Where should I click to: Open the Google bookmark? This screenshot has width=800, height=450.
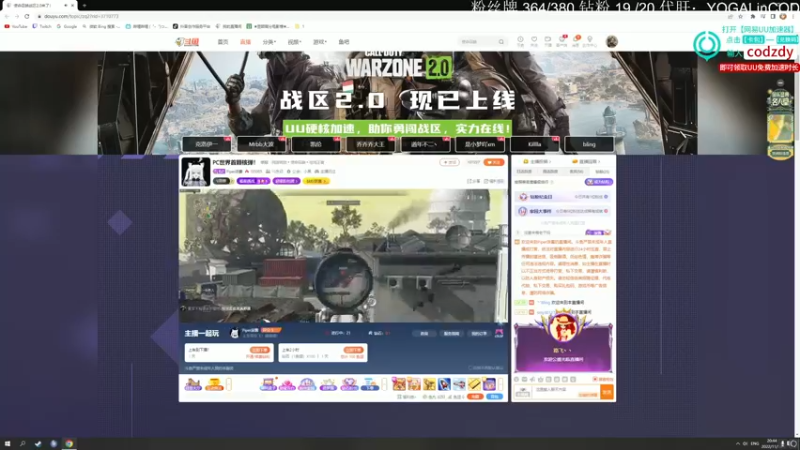tap(67, 26)
